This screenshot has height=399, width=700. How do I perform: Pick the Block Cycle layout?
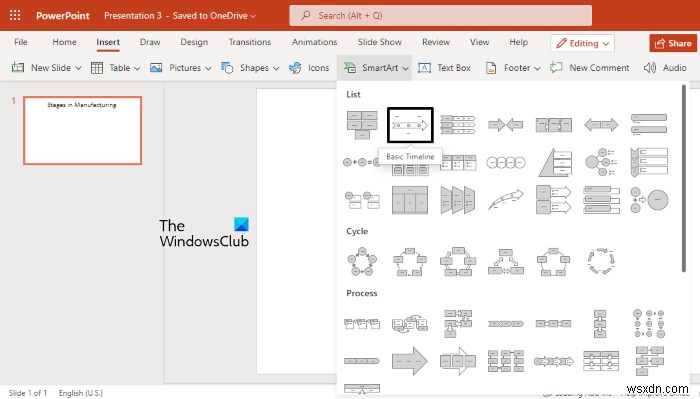pyautogui.click(x=410, y=262)
